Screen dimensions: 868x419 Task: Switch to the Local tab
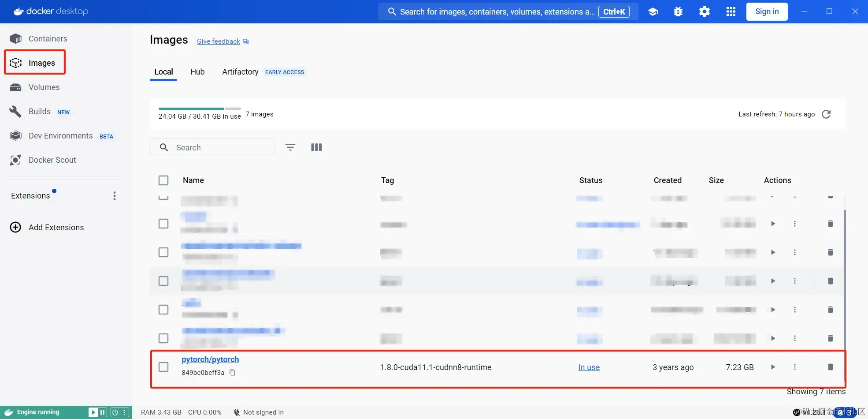(163, 72)
